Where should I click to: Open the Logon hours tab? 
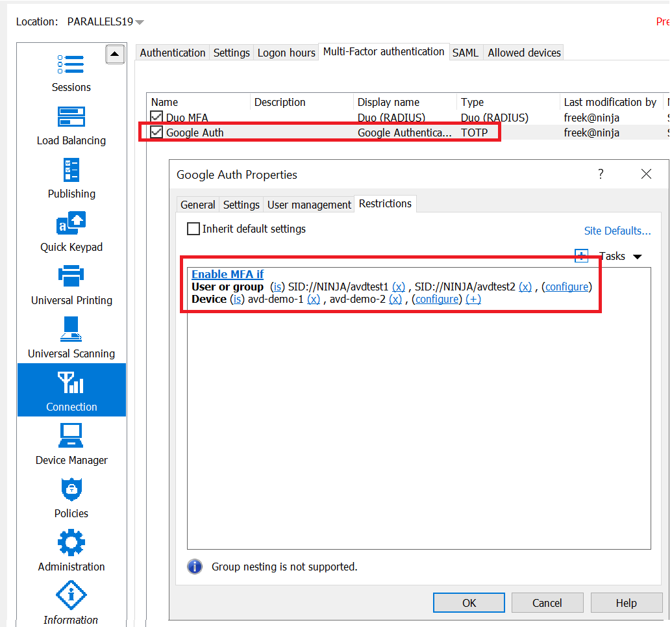click(286, 53)
